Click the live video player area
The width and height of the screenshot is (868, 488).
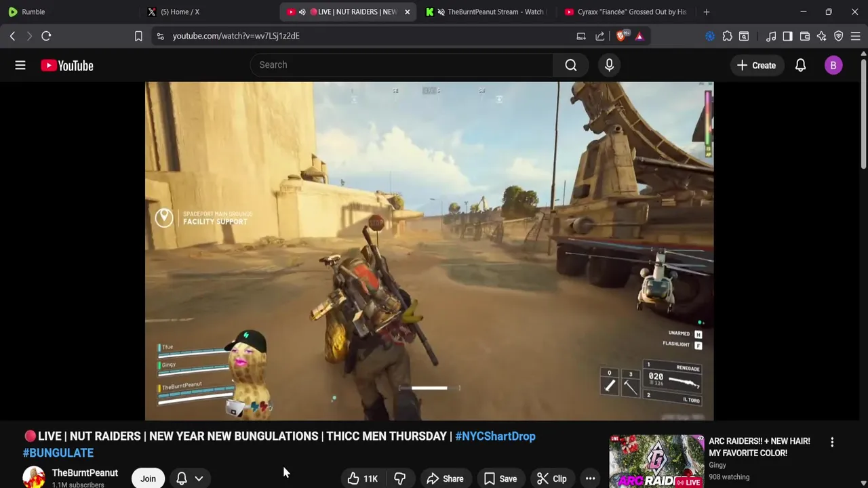429,251
